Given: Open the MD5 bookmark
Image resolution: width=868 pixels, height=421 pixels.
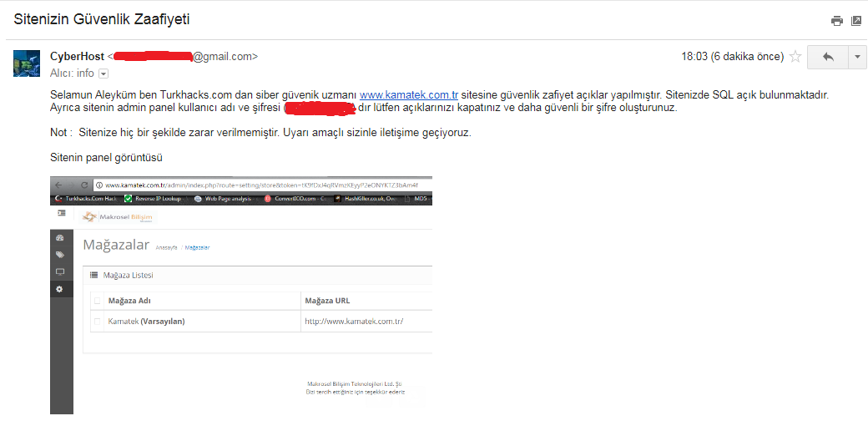Looking at the screenshot, I should click(x=418, y=198).
